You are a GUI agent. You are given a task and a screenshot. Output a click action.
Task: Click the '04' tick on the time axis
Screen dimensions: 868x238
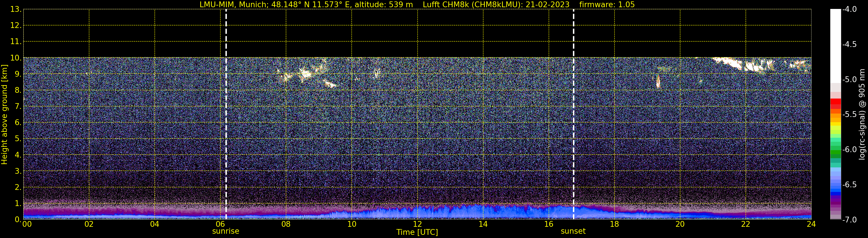pyautogui.click(x=155, y=224)
